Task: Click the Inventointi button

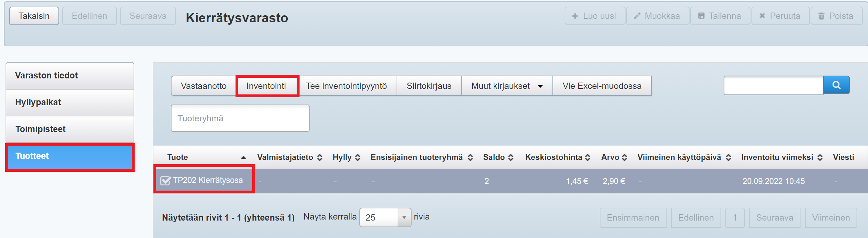Action: (x=266, y=86)
